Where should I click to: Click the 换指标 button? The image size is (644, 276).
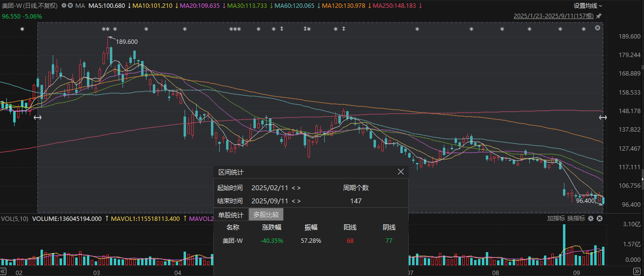576,218
